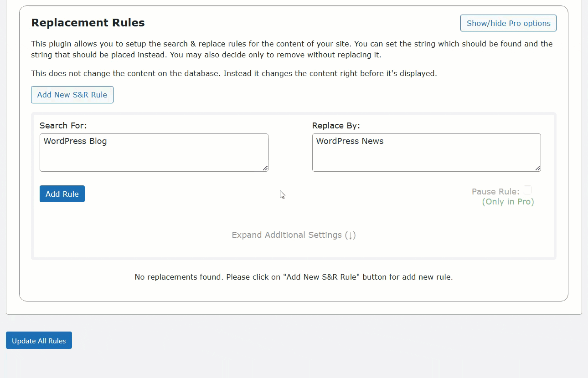
Task: Click the 'No replacements found' notice text
Action: point(294,277)
